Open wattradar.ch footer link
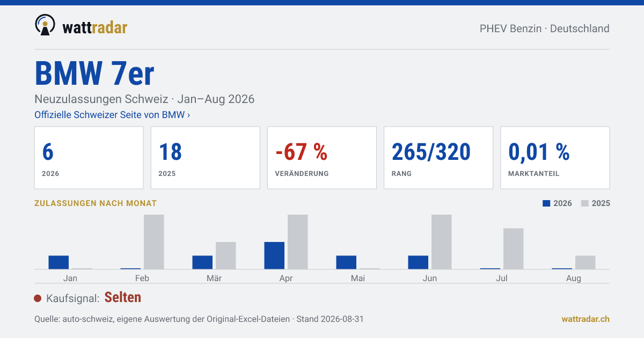Screen dimensions: 644x338 click(x=586, y=319)
